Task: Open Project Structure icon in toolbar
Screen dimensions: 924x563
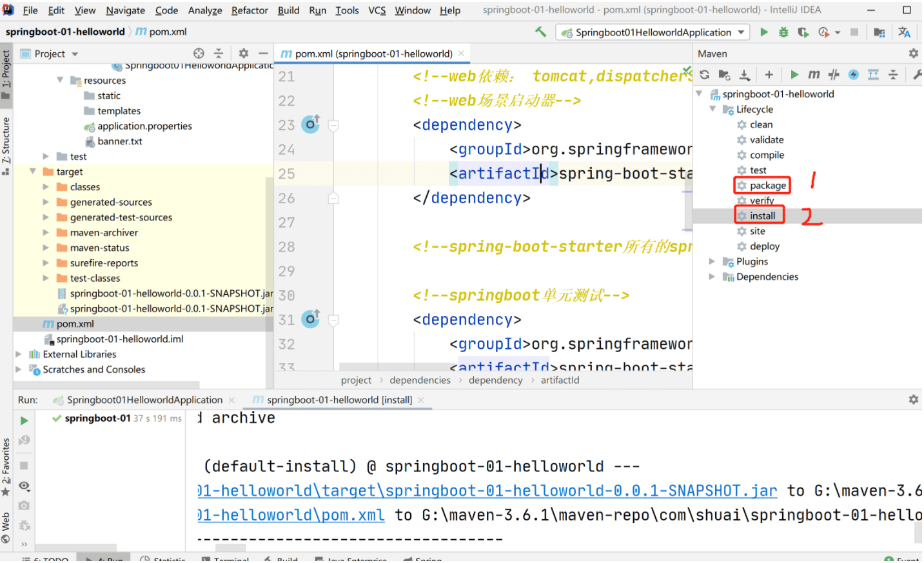Action: [880, 32]
